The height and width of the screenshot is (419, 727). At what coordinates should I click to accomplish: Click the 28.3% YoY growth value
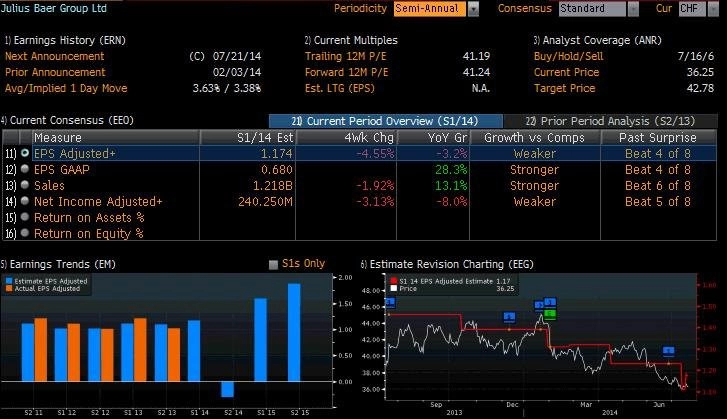tap(451, 170)
